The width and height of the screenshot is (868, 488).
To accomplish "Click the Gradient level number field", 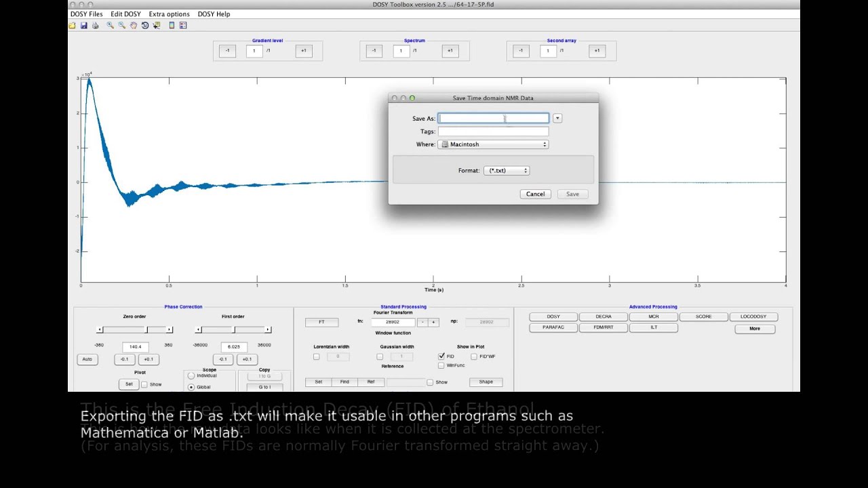I will [x=254, y=51].
